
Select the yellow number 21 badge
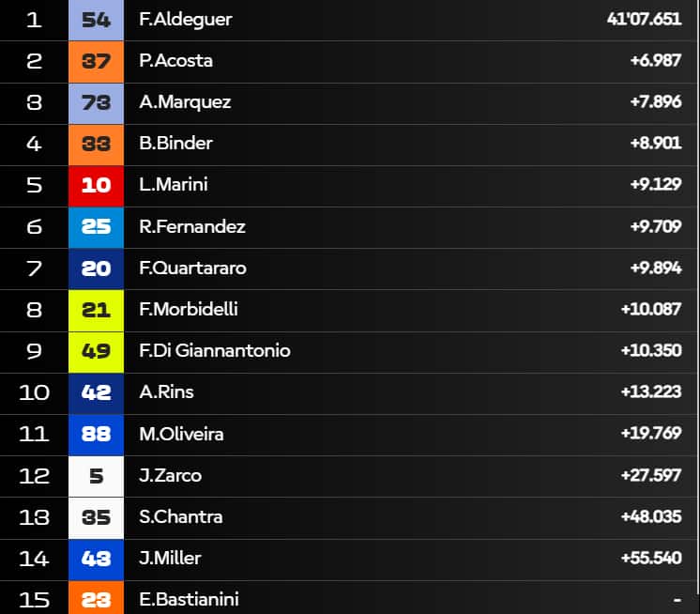[x=96, y=309]
